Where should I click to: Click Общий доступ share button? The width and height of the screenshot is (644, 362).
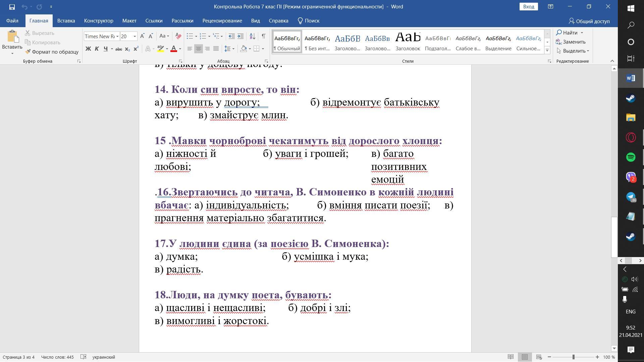[589, 21]
